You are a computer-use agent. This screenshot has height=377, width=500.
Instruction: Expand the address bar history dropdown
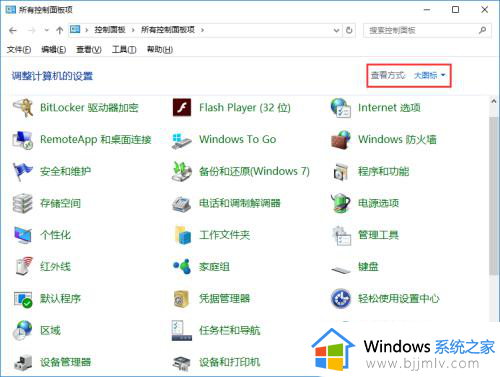(336, 30)
